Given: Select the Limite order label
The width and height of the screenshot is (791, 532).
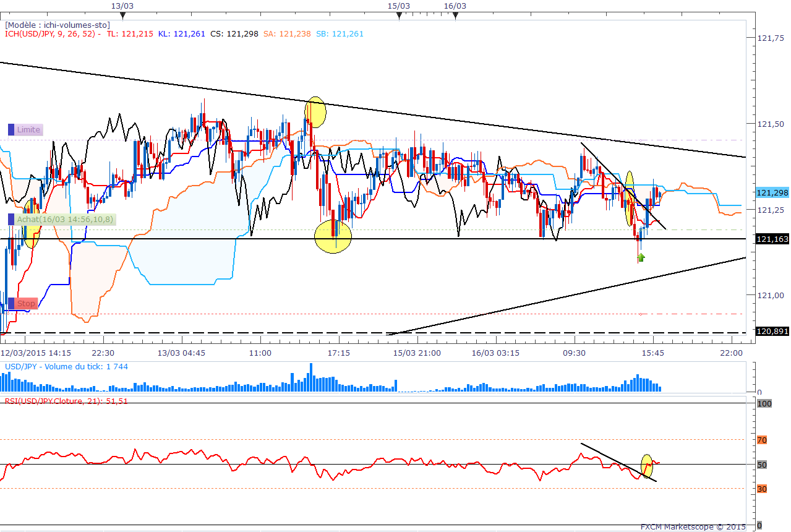Looking at the screenshot, I should pyautogui.click(x=25, y=130).
